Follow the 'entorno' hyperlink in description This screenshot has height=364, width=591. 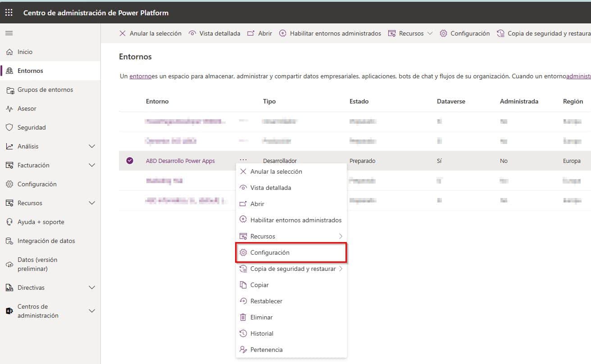(x=141, y=76)
